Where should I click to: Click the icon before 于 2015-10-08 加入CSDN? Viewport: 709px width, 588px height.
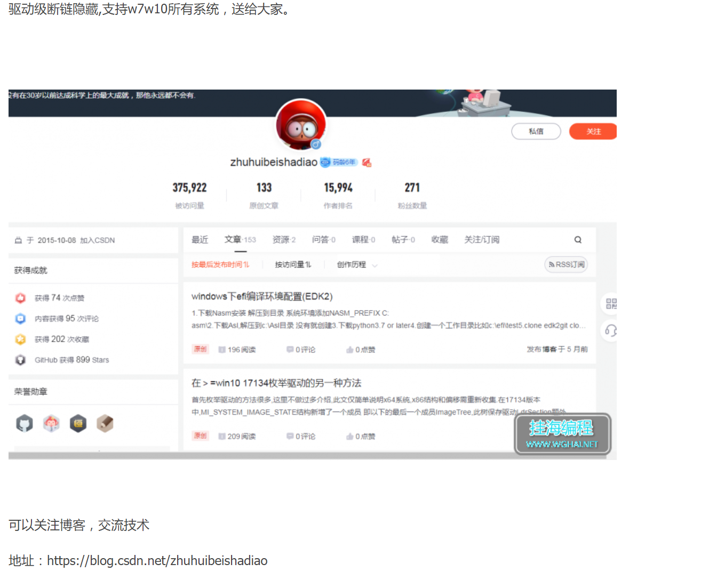tap(18, 240)
